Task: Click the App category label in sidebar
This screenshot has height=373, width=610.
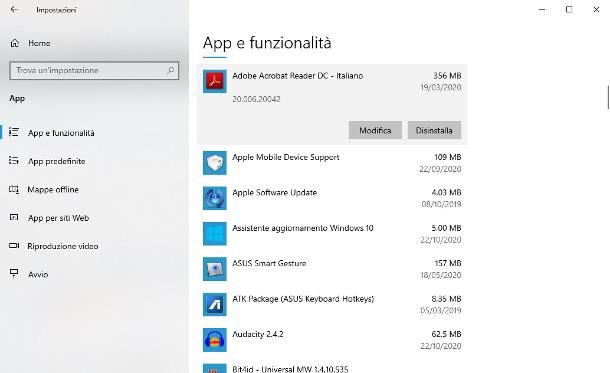Action: pos(17,98)
